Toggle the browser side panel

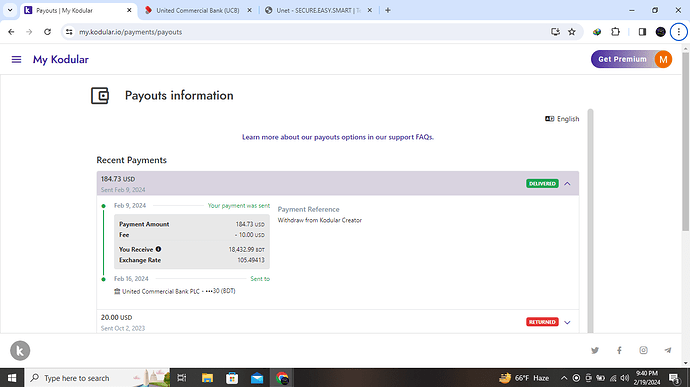(642, 32)
